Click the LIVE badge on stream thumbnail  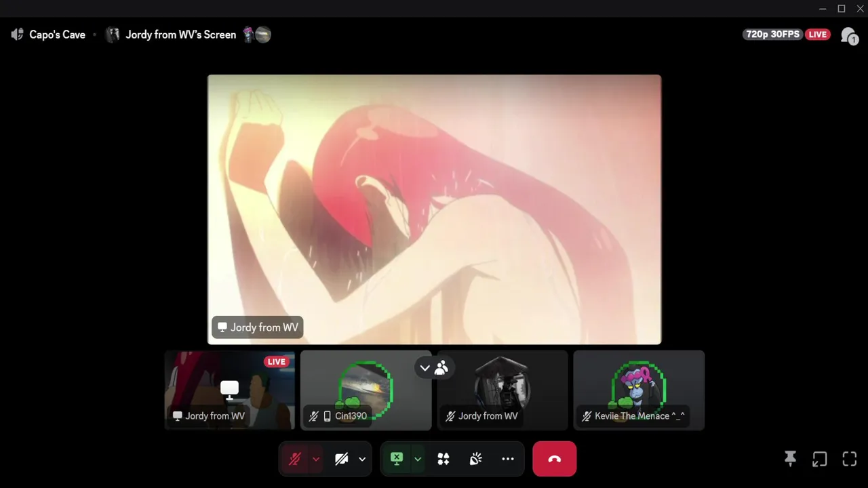(x=277, y=362)
